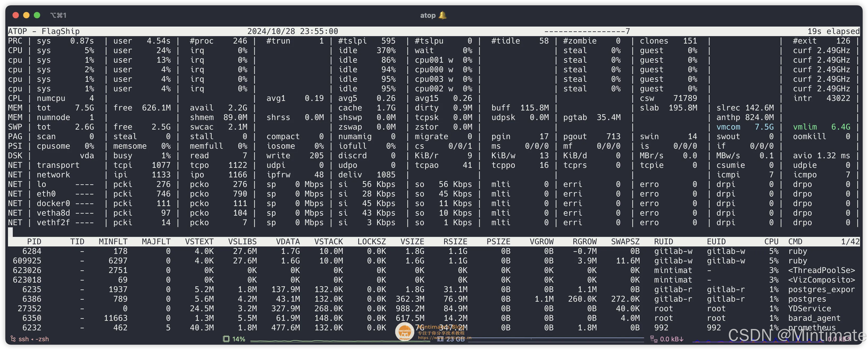Select the process row with PID 6284
This screenshot has width=868, height=350.
coord(32,251)
